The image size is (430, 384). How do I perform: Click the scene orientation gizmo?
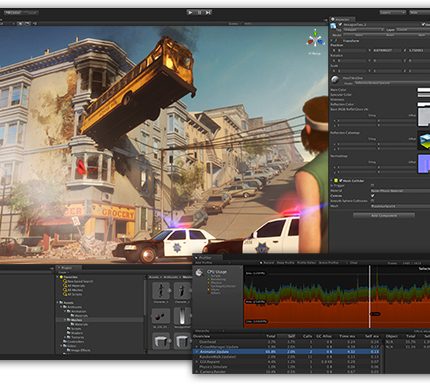315,40
